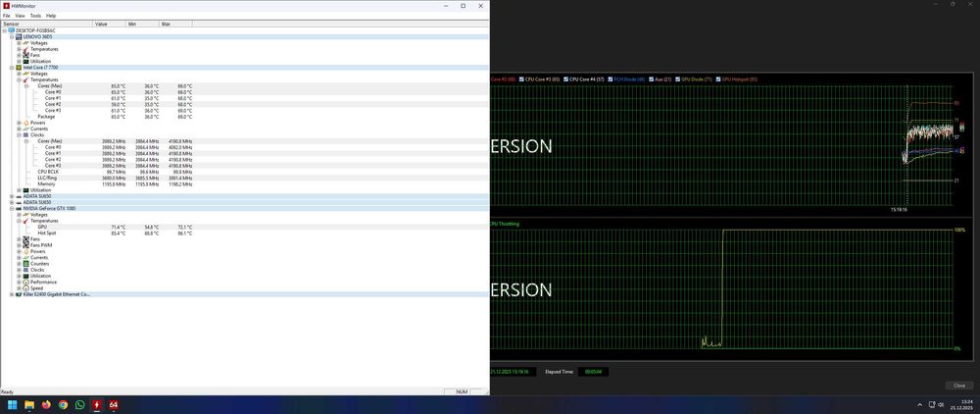This screenshot has width=980, height=414.
Task: Open File Explorer from the taskbar
Action: [x=29, y=404]
